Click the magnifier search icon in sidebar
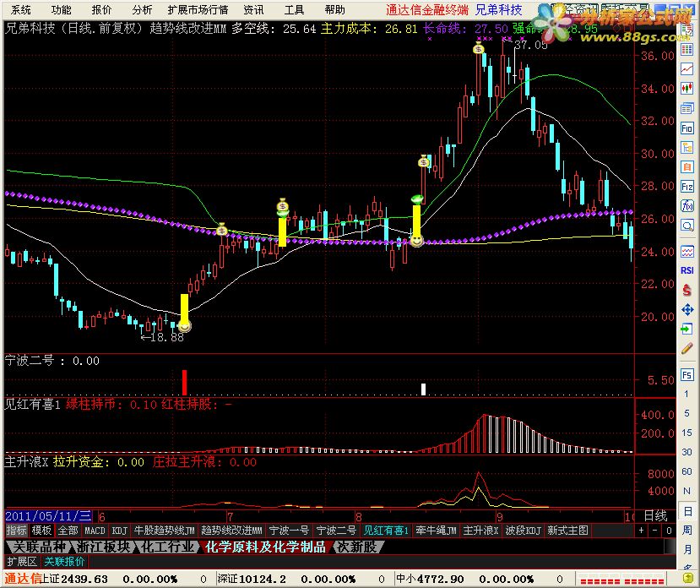 [687, 226]
